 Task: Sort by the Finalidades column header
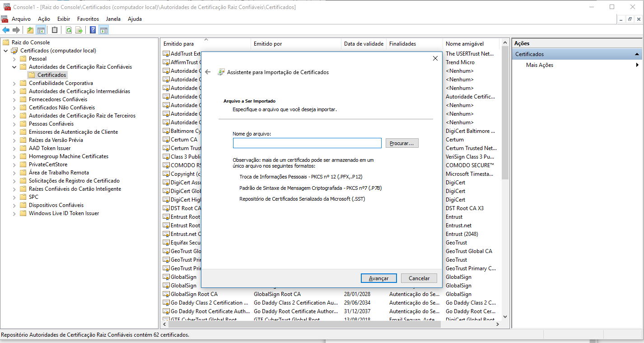coord(415,44)
